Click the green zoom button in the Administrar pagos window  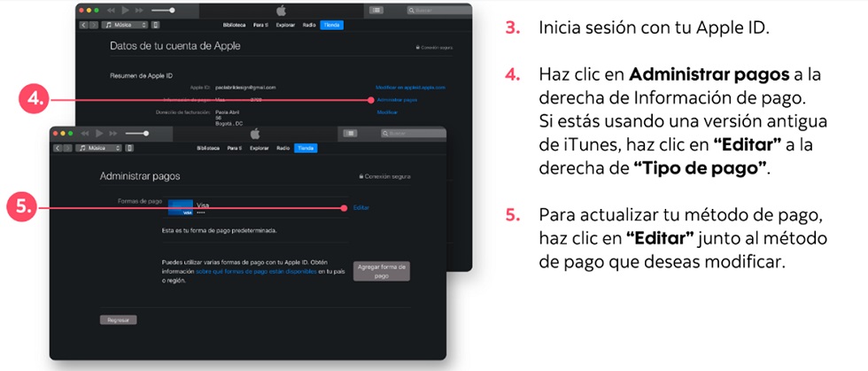point(72,134)
